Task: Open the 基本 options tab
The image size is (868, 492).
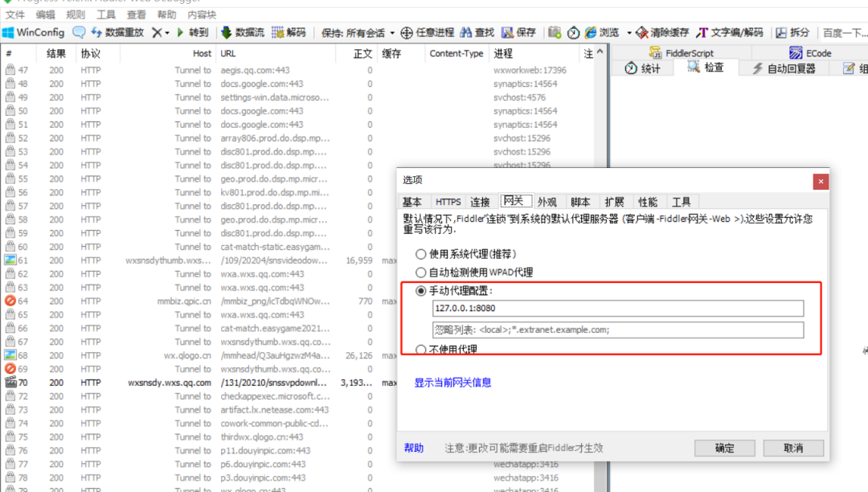Action: (411, 202)
